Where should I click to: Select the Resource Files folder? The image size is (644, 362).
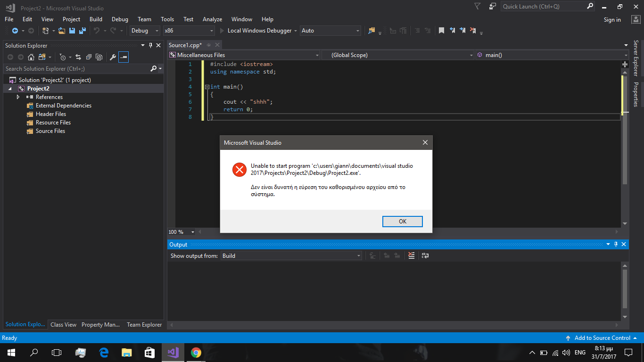pos(53,123)
